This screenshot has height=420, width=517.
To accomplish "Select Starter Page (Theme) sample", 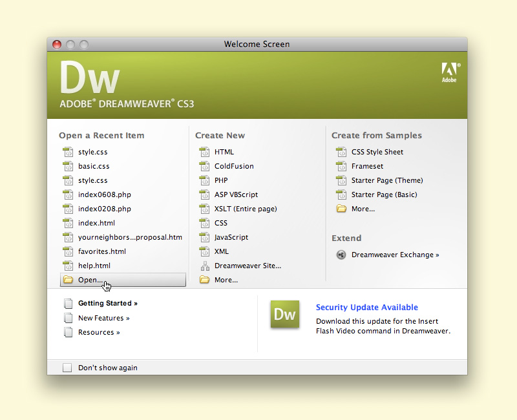I will pyautogui.click(x=386, y=180).
